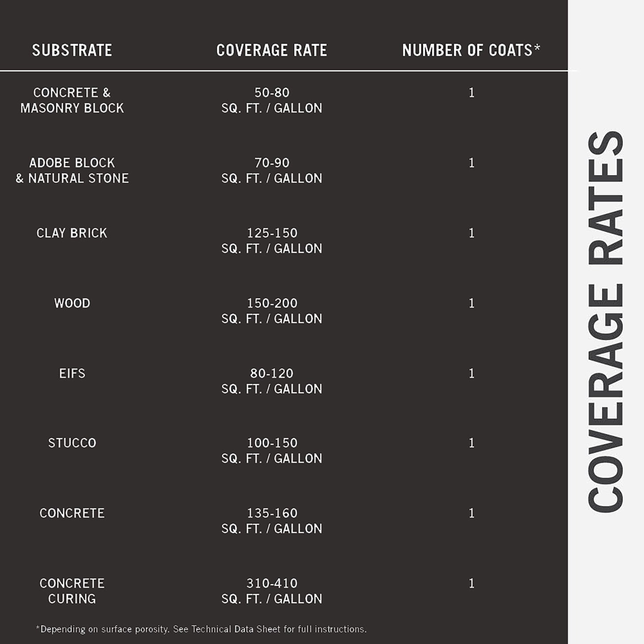
Task: Select the Concrete & Masonry Block label
Action: point(72,100)
